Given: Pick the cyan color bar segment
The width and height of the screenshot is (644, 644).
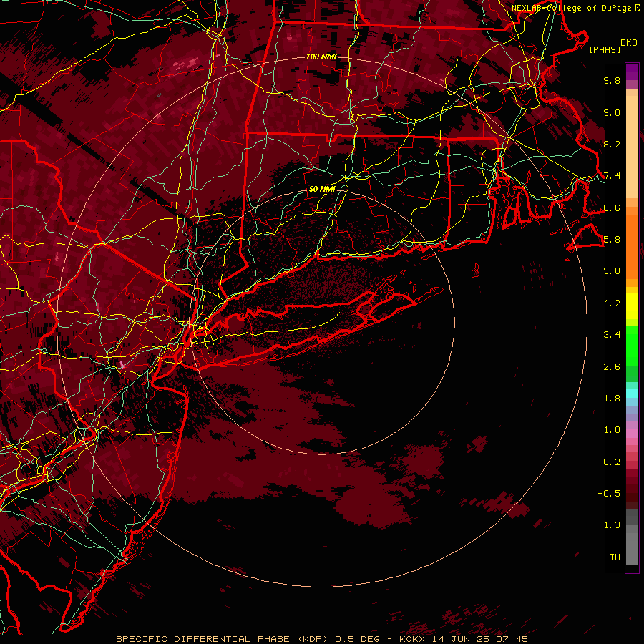Looking at the screenshot, I should point(632,394).
